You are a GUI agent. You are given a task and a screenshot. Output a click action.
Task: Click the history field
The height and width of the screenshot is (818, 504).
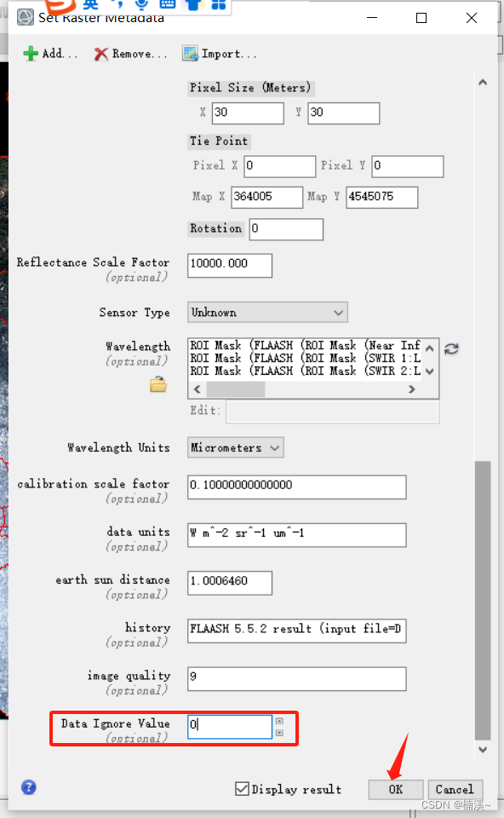(296, 631)
